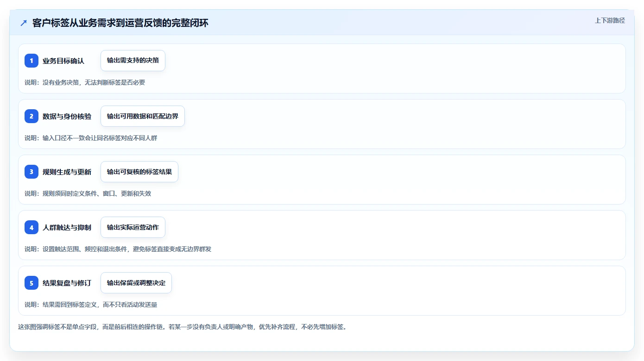The image size is (644, 361).
Task: Click the step 3 number badge
Action: 32,172
